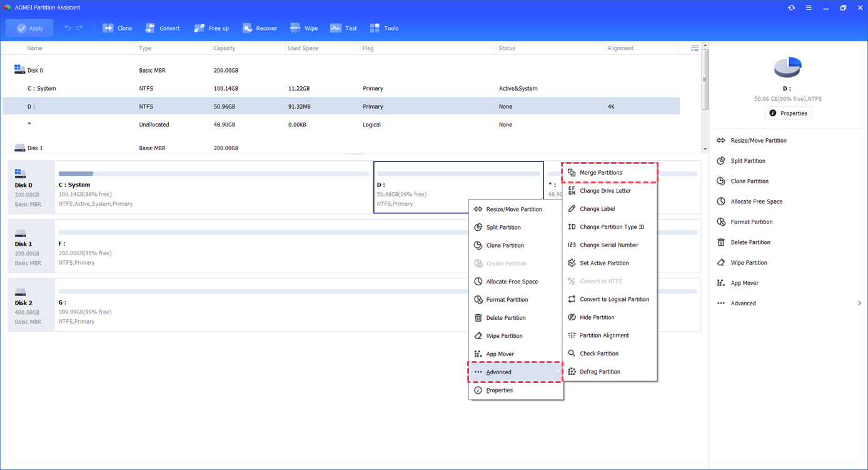This screenshot has height=470, width=868.
Task: Open App Mover from the context menu
Action: point(516,354)
